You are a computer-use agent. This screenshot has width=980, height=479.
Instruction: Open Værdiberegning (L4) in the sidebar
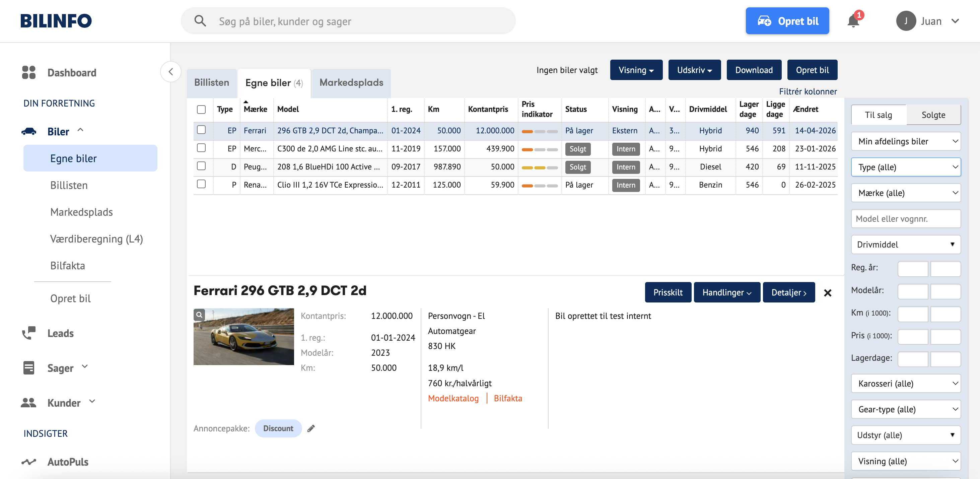97,239
